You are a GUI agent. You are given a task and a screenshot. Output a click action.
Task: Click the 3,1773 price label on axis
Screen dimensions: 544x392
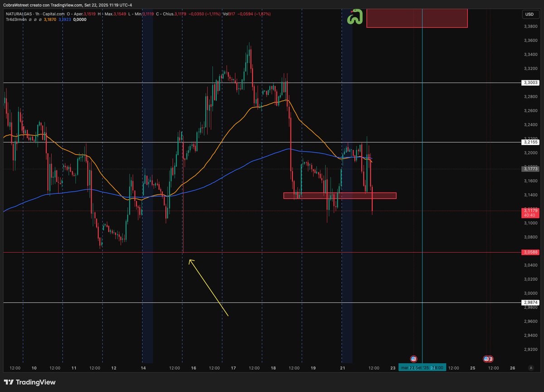click(530, 168)
